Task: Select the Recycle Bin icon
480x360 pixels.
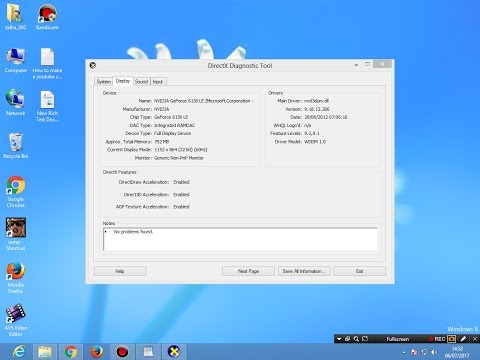Action: click(15, 145)
